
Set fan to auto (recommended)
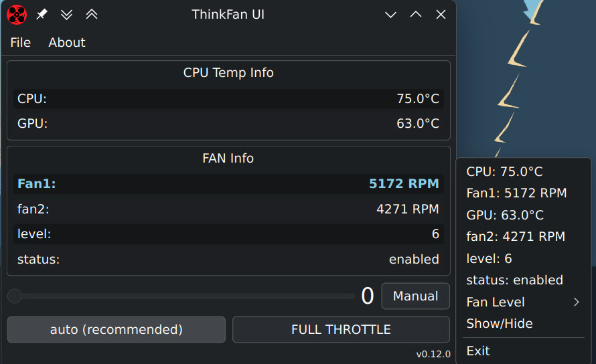pyautogui.click(x=116, y=329)
